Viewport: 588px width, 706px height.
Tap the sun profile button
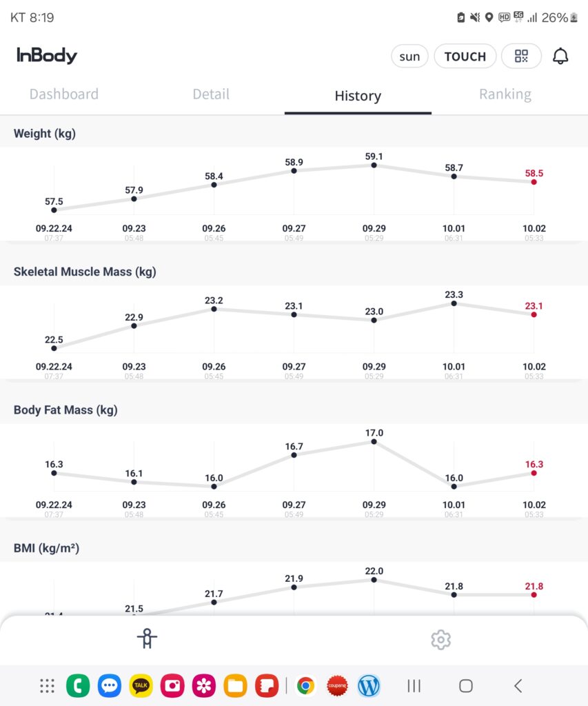[409, 57]
